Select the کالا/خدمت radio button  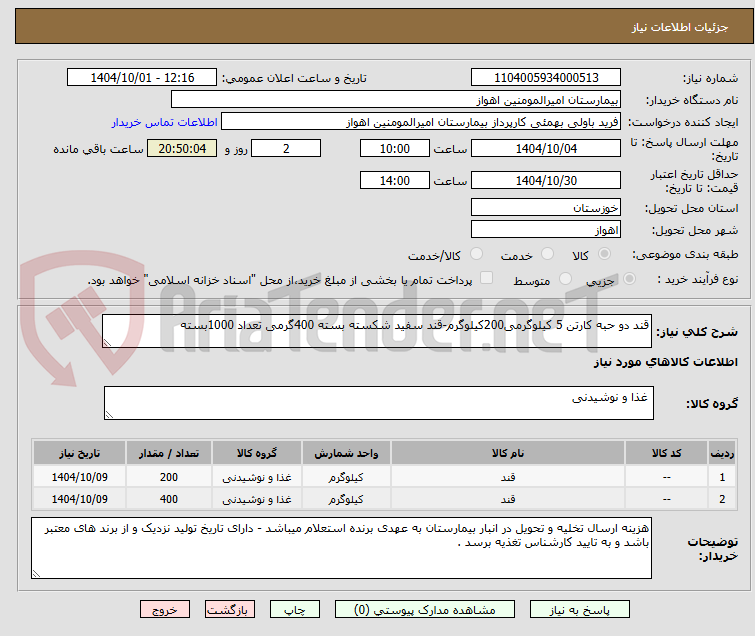pyautogui.click(x=476, y=254)
